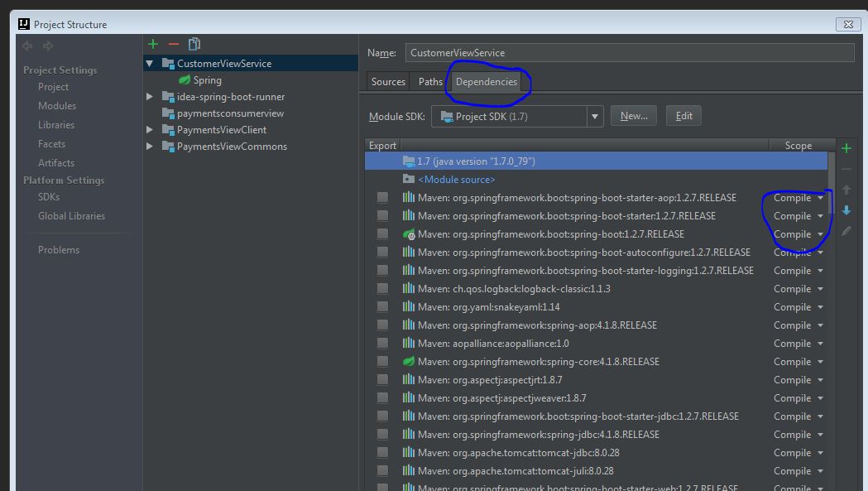Edit the dependency with the pencil icon
868x491 pixels.
pos(846,231)
